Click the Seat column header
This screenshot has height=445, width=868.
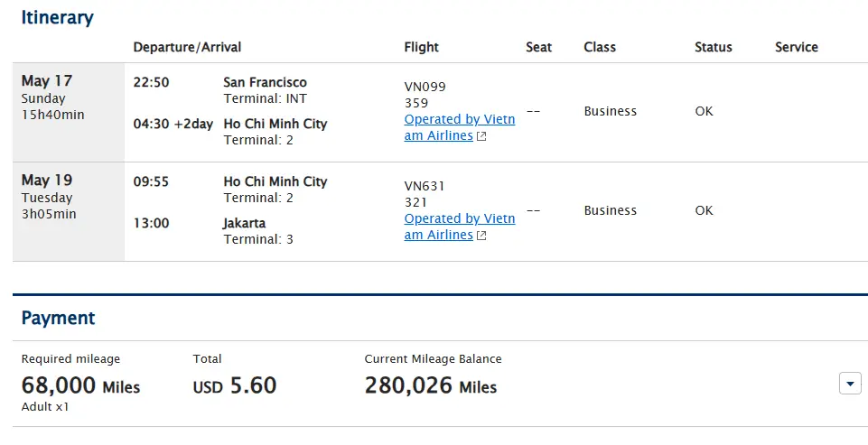[x=538, y=47]
